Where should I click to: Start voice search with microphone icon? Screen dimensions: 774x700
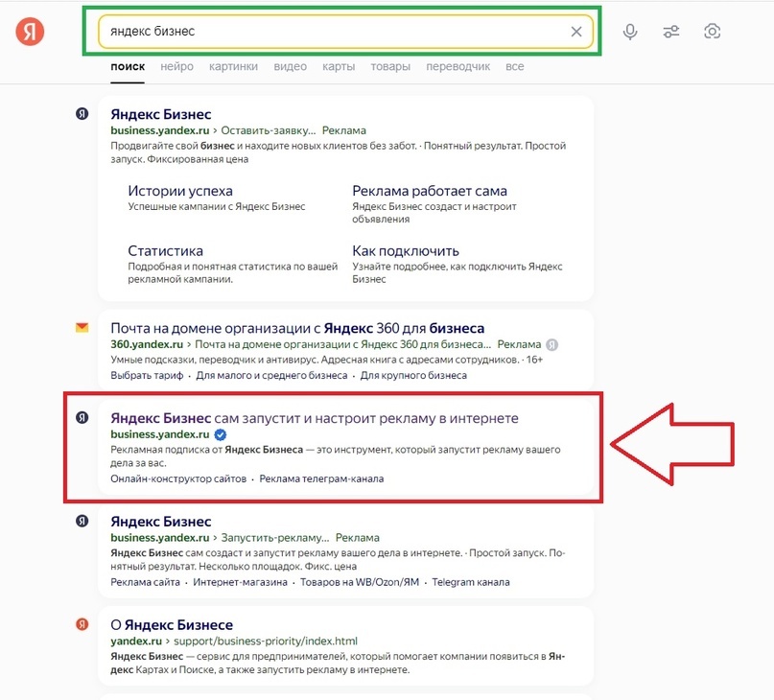(x=630, y=32)
